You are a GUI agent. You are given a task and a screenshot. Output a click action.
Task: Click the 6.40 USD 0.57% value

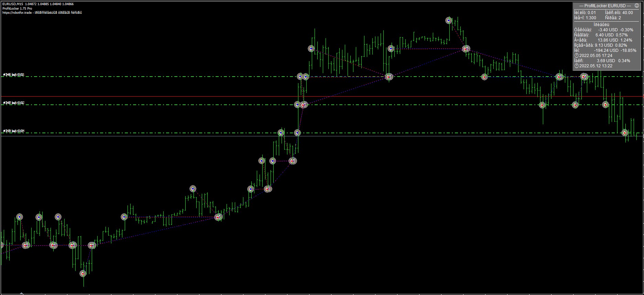pyautogui.click(x=611, y=35)
